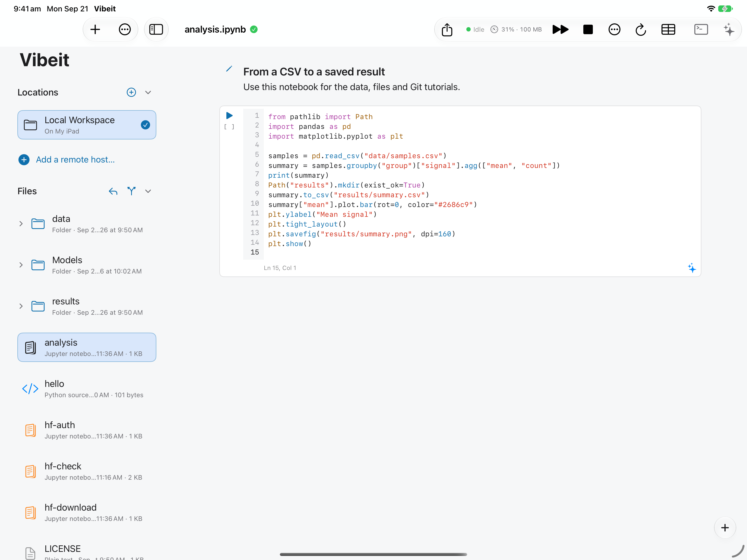Click the Locations section header
The height and width of the screenshot is (560, 747).
(38, 92)
